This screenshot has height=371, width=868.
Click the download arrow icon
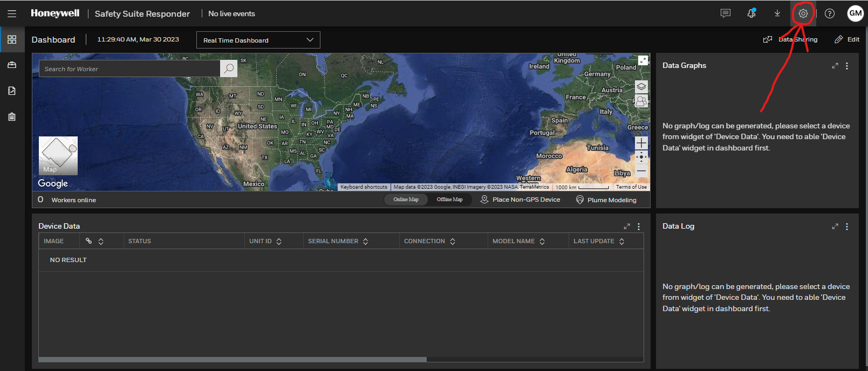click(777, 13)
